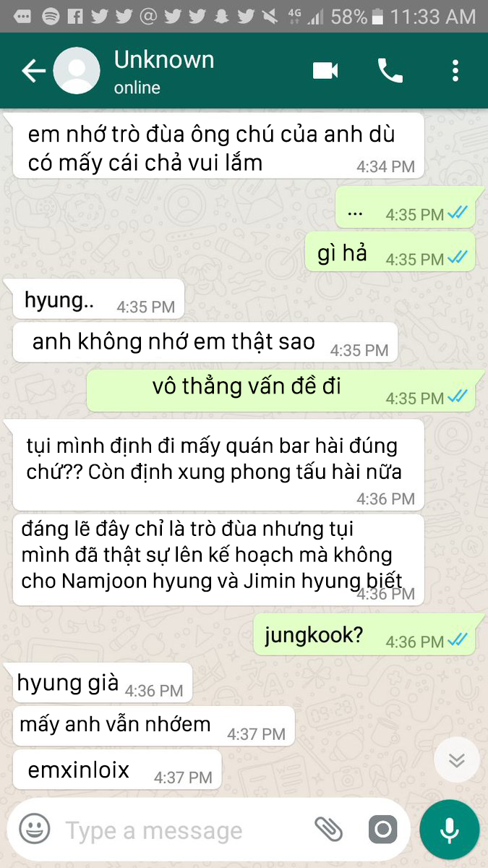
Task: Tap the Spotify icon in status bar
Action: [51, 16]
